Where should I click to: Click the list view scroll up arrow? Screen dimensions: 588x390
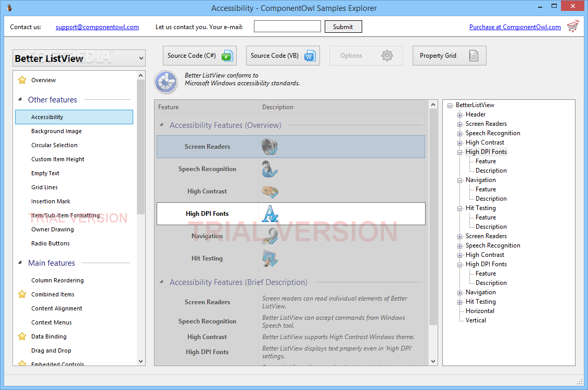click(x=433, y=105)
